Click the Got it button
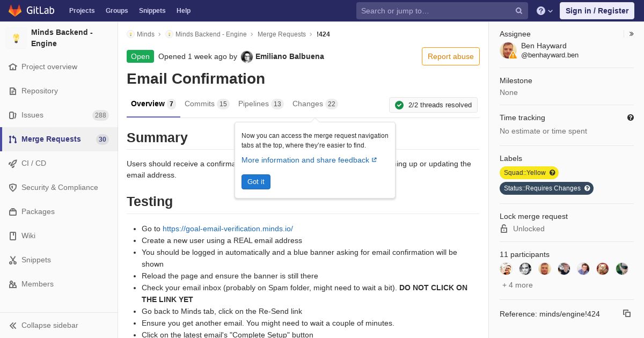The image size is (644, 338). (256, 182)
